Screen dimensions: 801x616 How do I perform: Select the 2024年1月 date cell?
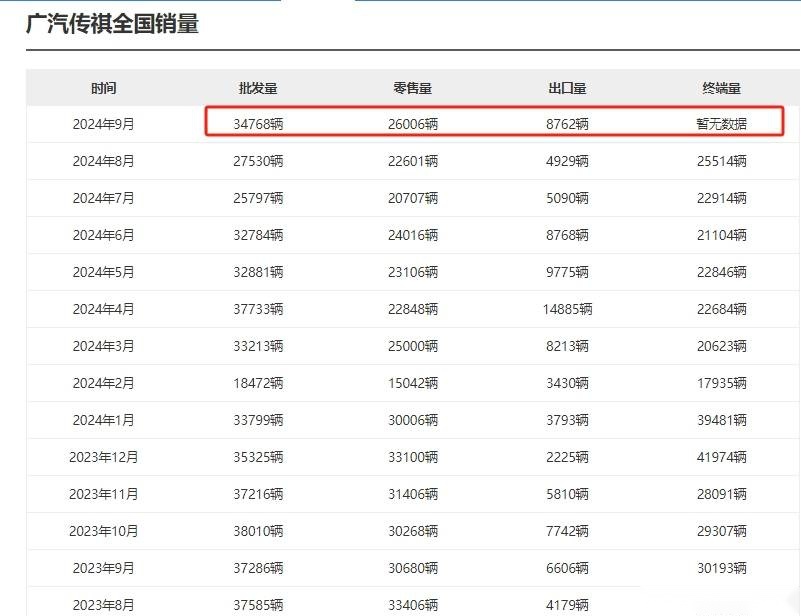pos(104,420)
